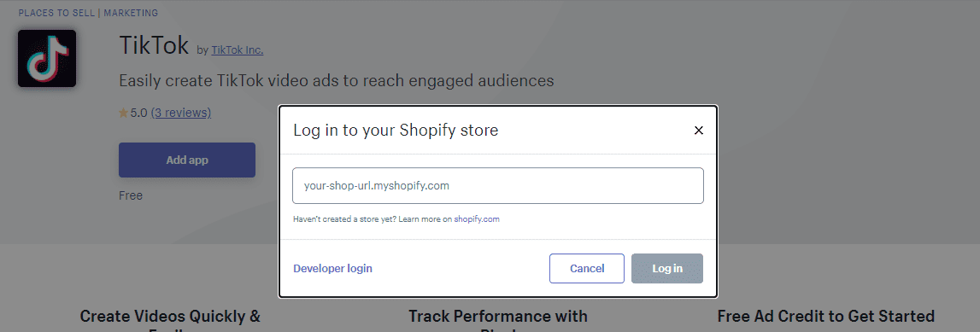
Task: Follow the shopify.com link
Action: (477, 219)
